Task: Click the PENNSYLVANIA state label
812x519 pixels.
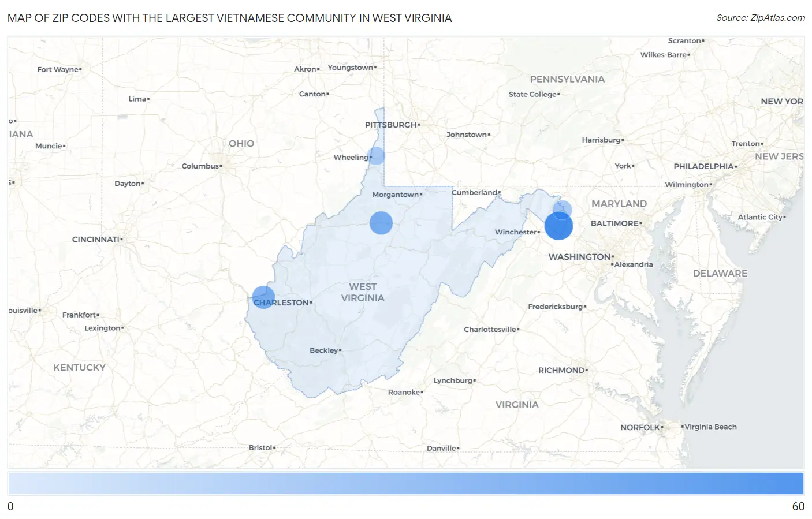Action: pos(567,79)
